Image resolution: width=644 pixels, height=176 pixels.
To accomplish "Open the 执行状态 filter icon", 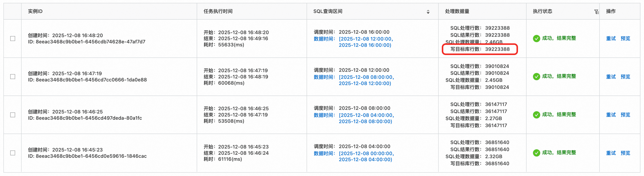I will pyautogui.click(x=596, y=12).
